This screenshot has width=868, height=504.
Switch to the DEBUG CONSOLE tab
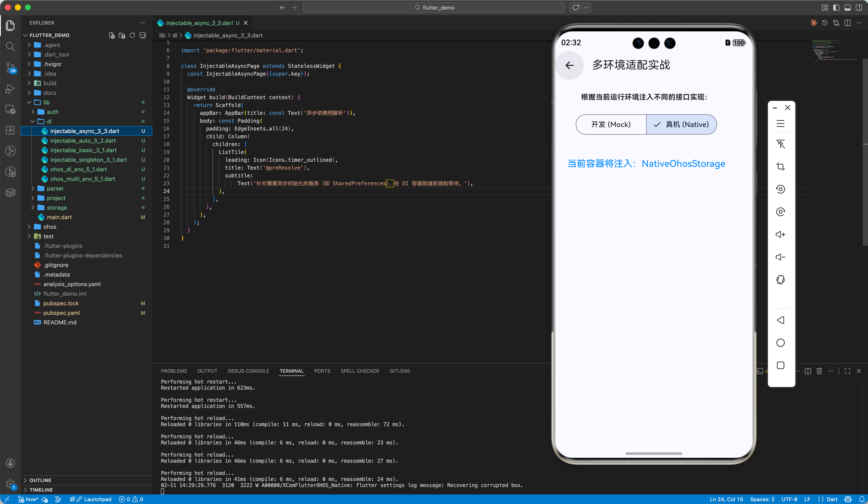point(248,371)
